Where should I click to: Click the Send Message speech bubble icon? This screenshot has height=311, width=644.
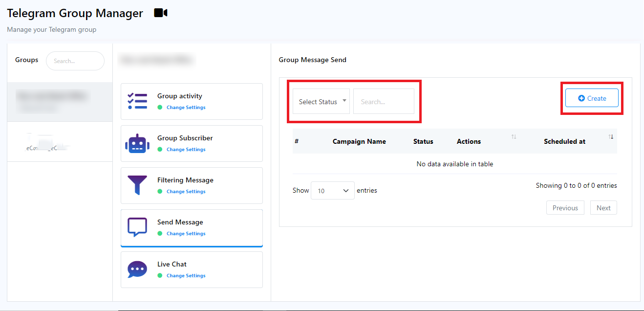coord(137,227)
